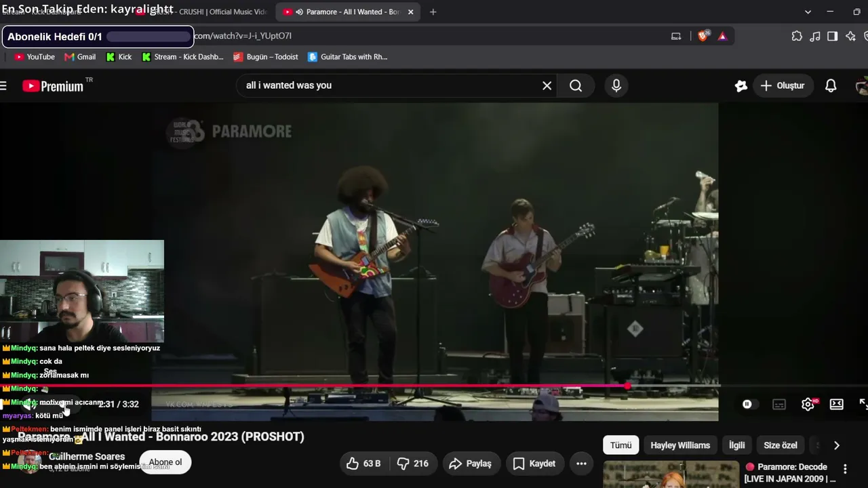Open the YouTube bookmark
This screenshot has height=488, width=868.
(x=35, y=57)
